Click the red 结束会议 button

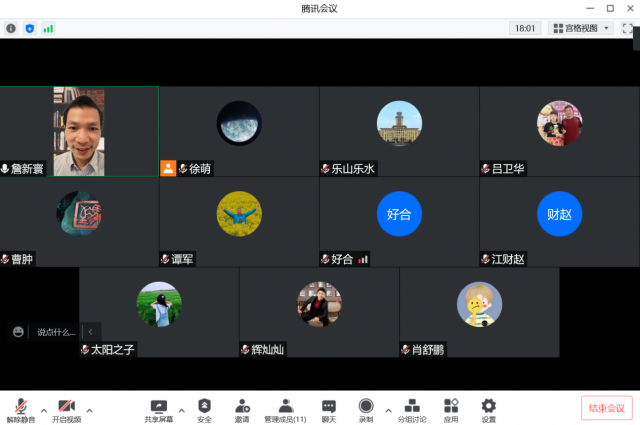(606, 407)
